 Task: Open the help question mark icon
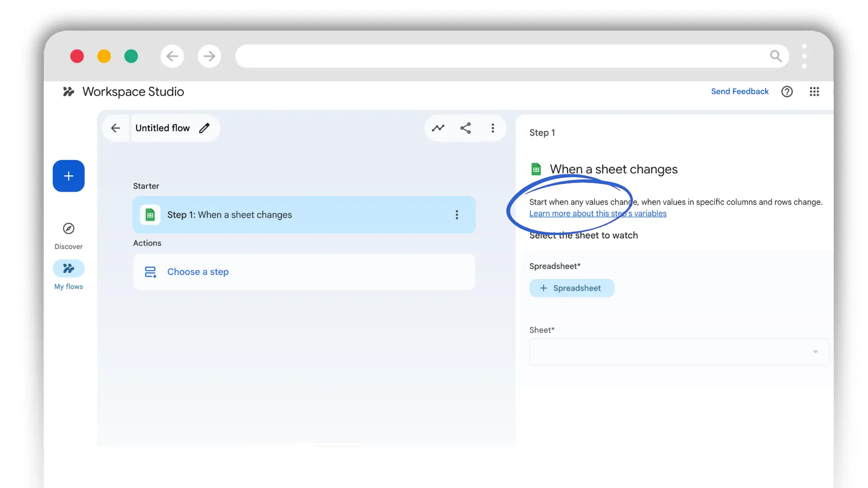click(x=787, y=92)
